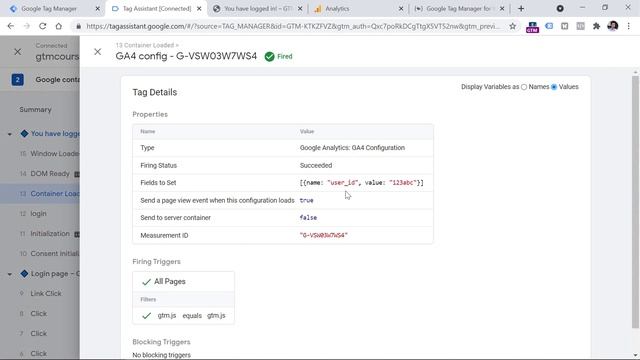This screenshot has height=360, width=640.
Task: Select the login event
Action: coord(38,213)
